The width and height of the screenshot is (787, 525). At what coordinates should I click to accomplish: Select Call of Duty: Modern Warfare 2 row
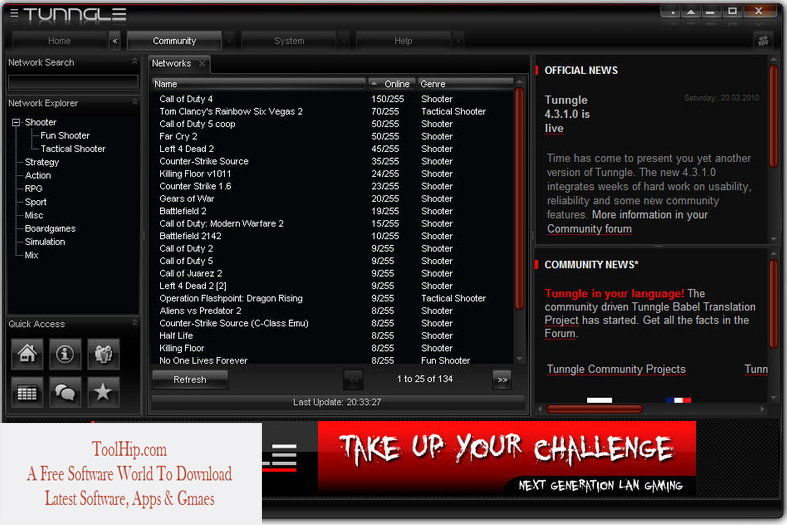pyautogui.click(x=333, y=223)
